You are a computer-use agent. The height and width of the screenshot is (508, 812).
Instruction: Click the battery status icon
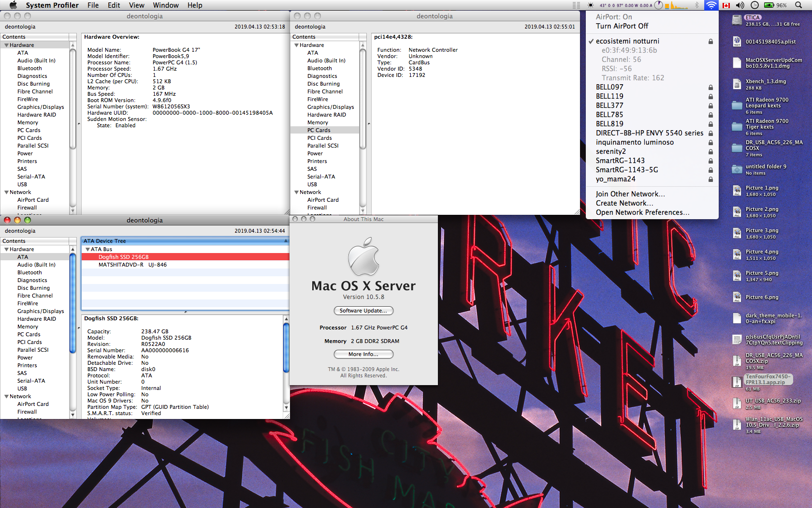(769, 5)
